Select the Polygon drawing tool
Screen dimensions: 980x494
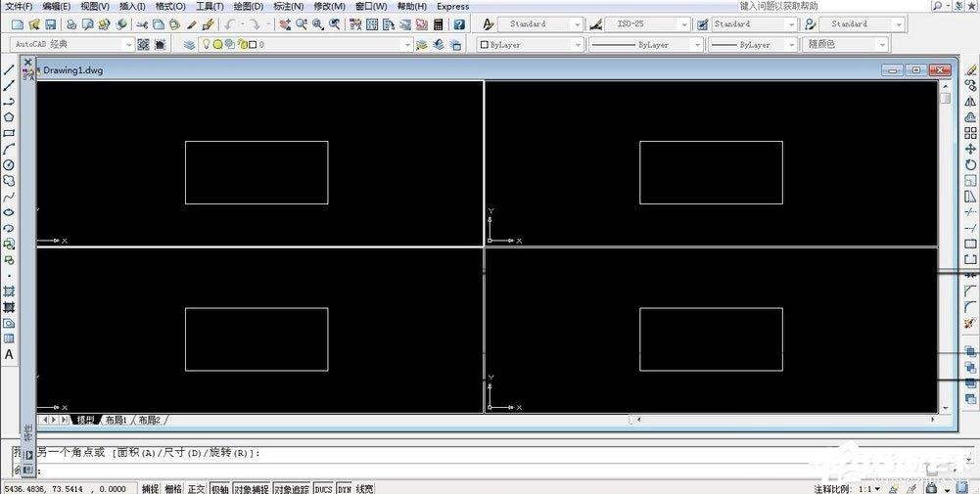click(x=9, y=116)
